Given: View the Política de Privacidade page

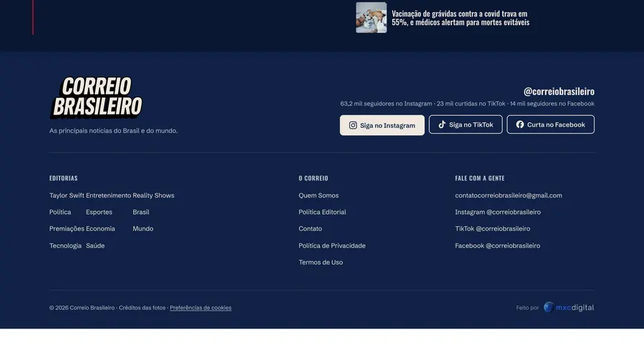Looking at the screenshot, I should tap(332, 245).
